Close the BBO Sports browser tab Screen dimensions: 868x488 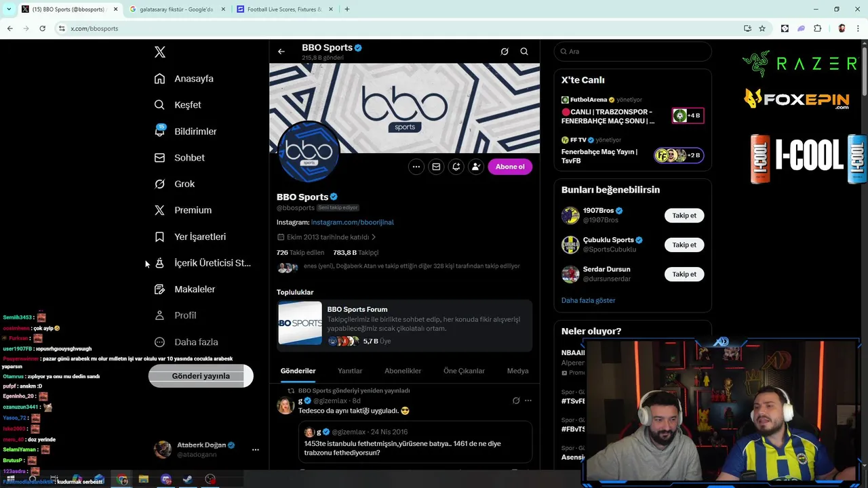tap(116, 9)
